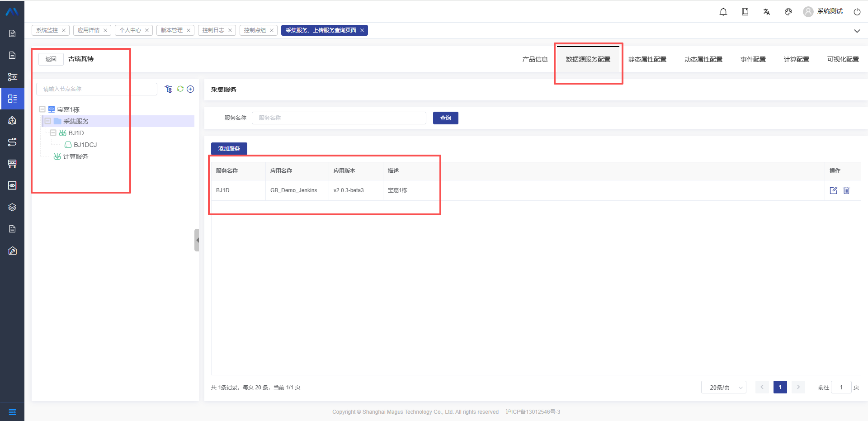Open the theme palette icon

point(788,12)
